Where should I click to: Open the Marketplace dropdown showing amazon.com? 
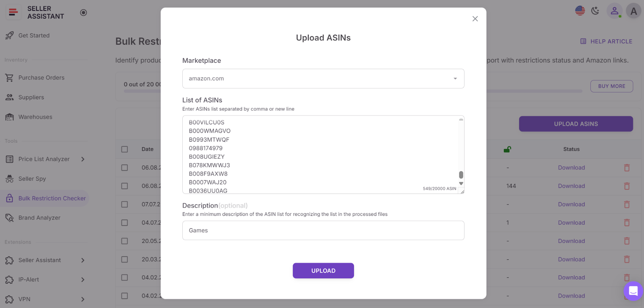click(323, 78)
